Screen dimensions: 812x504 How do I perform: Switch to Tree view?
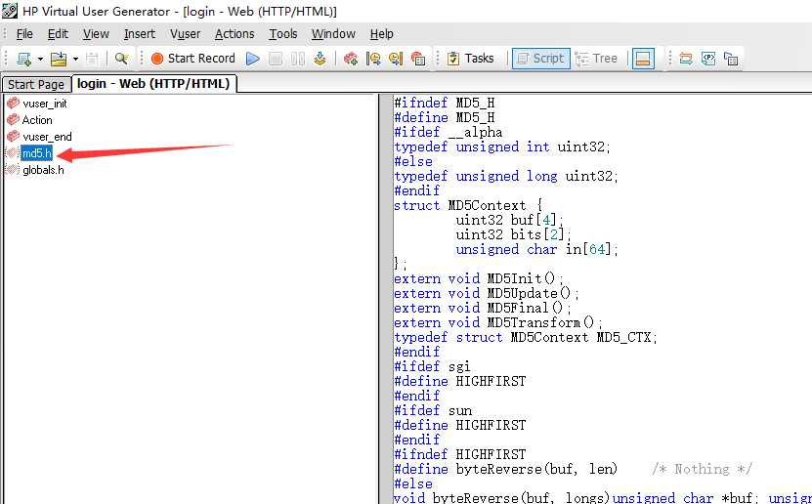click(597, 59)
